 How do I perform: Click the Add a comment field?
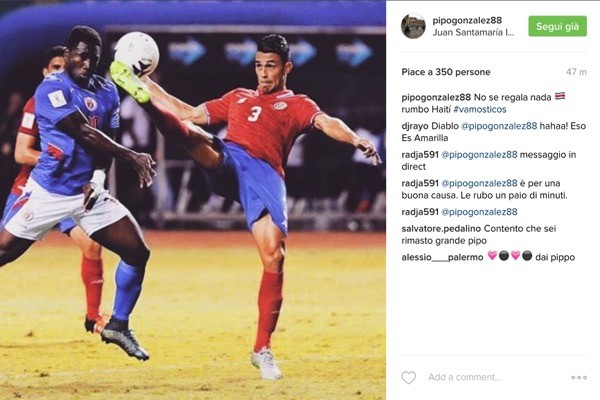pos(497,377)
